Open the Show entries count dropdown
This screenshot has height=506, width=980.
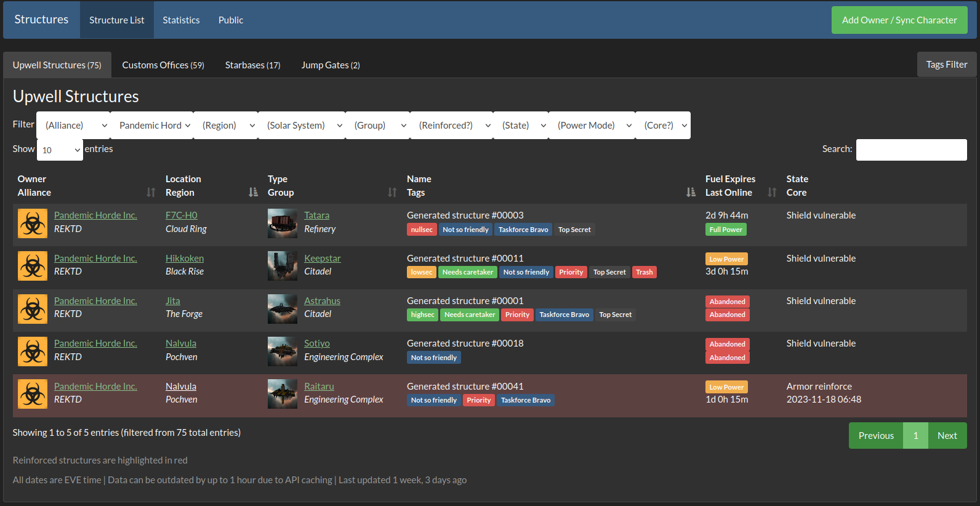pyautogui.click(x=60, y=150)
